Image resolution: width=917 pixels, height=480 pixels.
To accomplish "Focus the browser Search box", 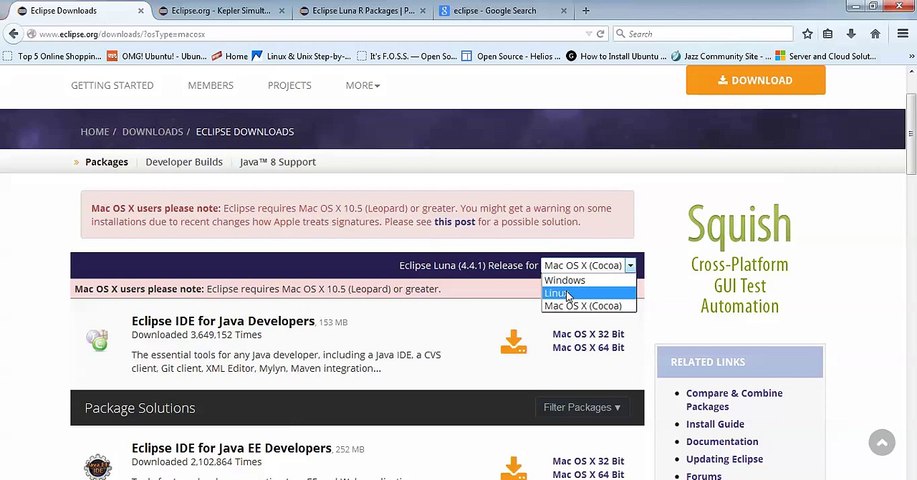I will pos(703,34).
